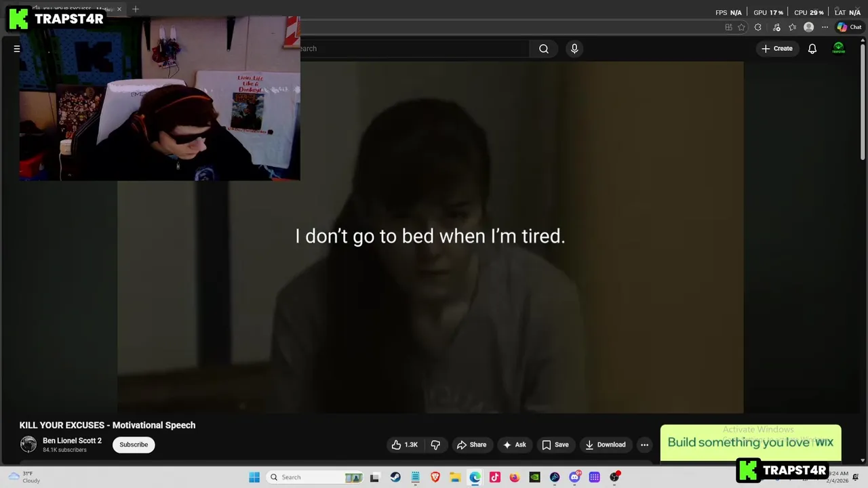Download the video
This screenshot has width=868, height=488.
(606, 445)
